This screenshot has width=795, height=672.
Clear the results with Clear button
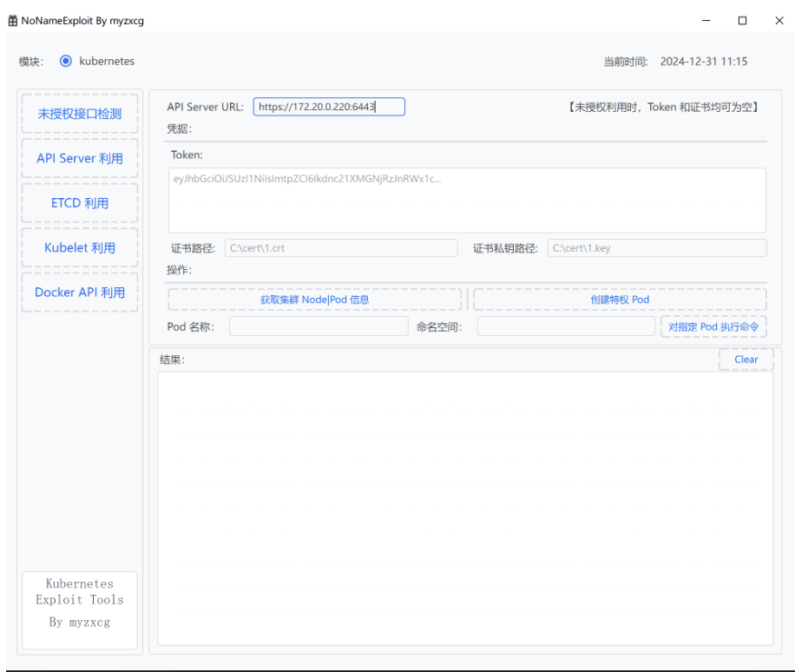click(x=746, y=359)
